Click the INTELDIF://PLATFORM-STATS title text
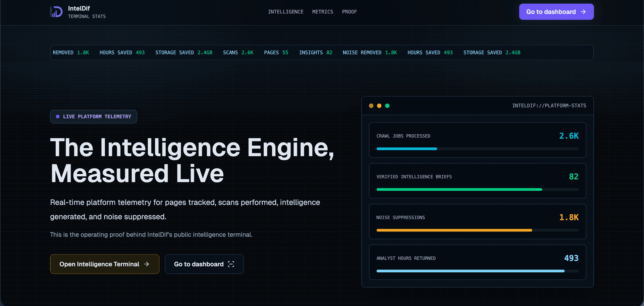This screenshot has height=306, width=644. coord(549,105)
